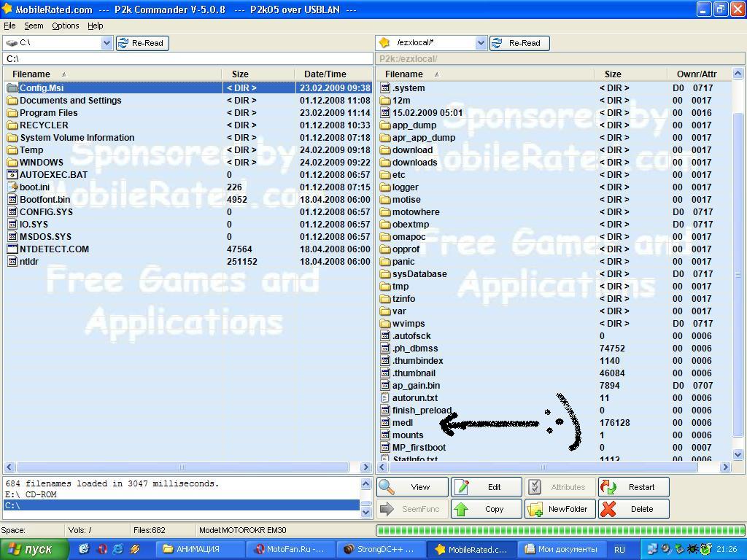Select the app_dump folder icon
The width and height of the screenshot is (747, 560).
point(385,125)
